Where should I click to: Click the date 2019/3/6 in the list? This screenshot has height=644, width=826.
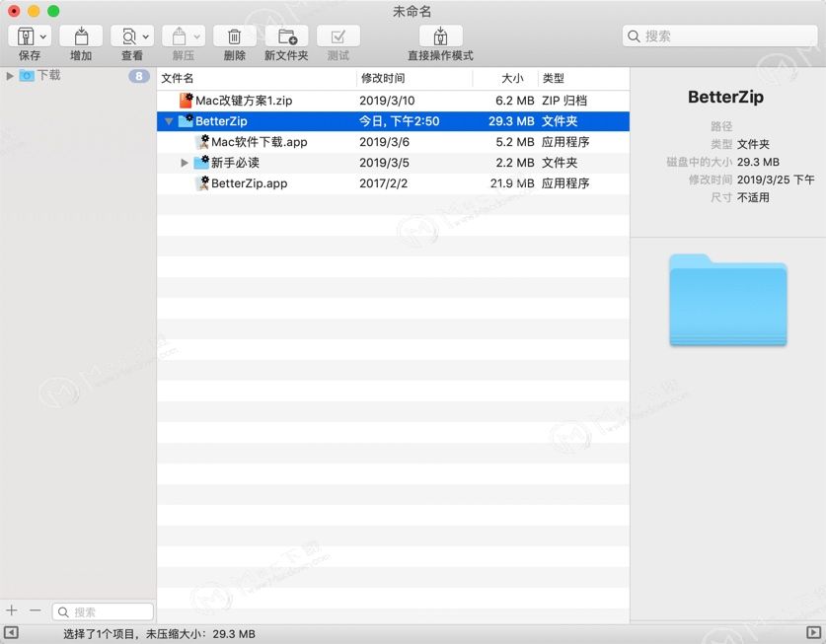384,142
